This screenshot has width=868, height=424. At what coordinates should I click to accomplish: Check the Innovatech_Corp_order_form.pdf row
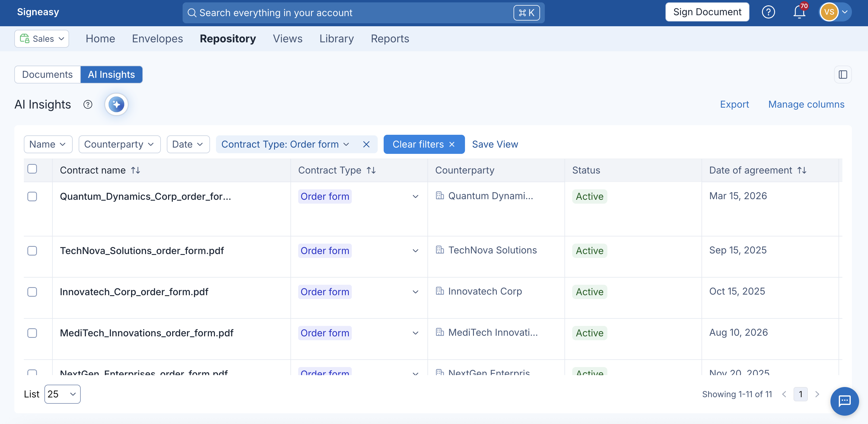coord(32,292)
